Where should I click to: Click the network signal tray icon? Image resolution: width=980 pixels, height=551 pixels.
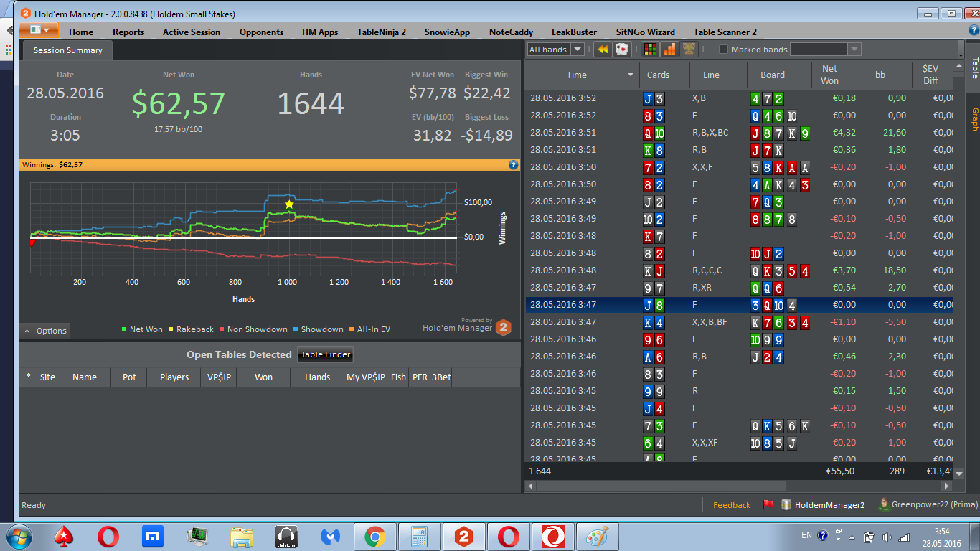coord(905,537)
